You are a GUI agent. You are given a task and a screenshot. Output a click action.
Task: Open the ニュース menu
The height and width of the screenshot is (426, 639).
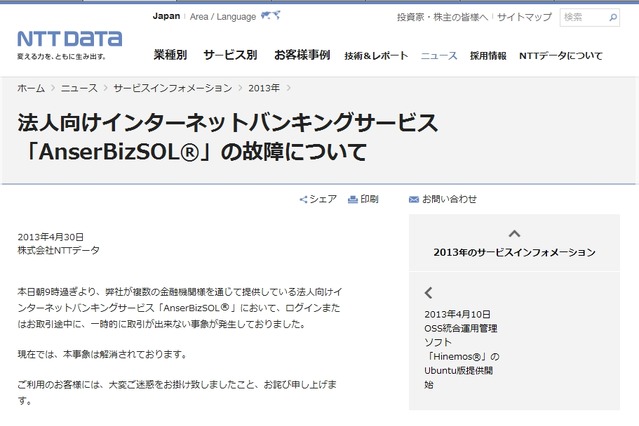(x=439, y=56)
